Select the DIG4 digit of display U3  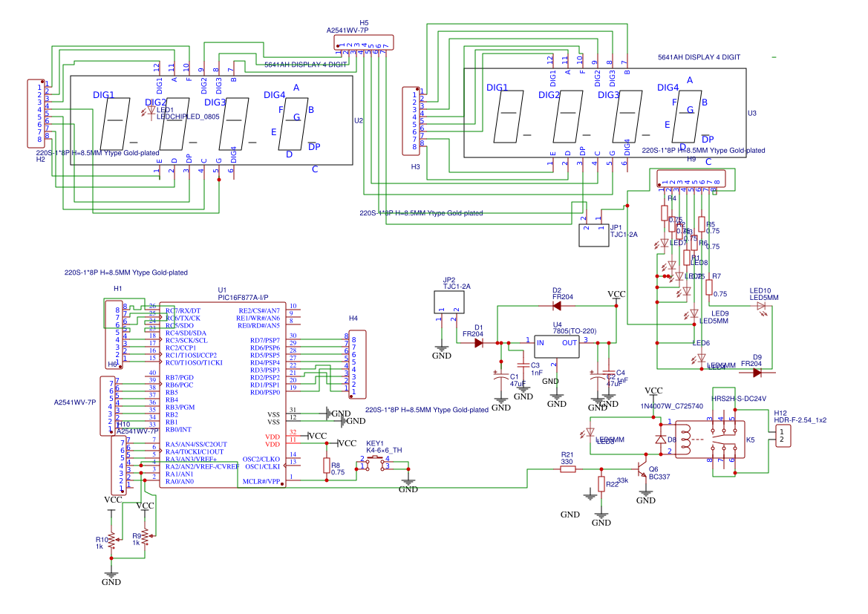[x=687, y=117]
